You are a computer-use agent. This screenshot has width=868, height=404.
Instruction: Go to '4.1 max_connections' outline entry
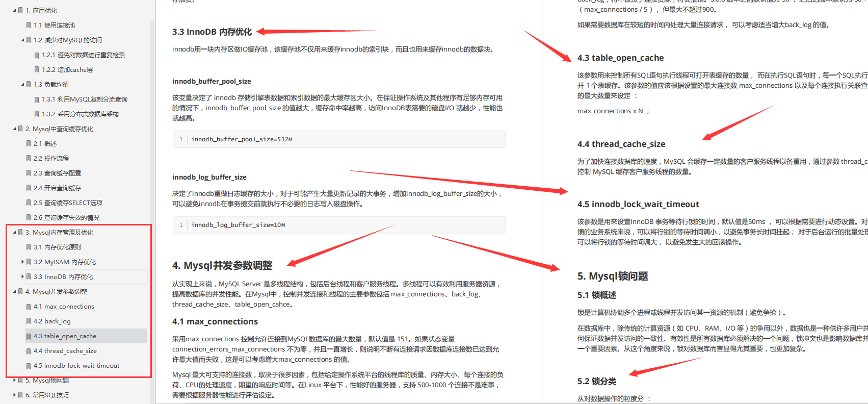[x=64, y=306]
